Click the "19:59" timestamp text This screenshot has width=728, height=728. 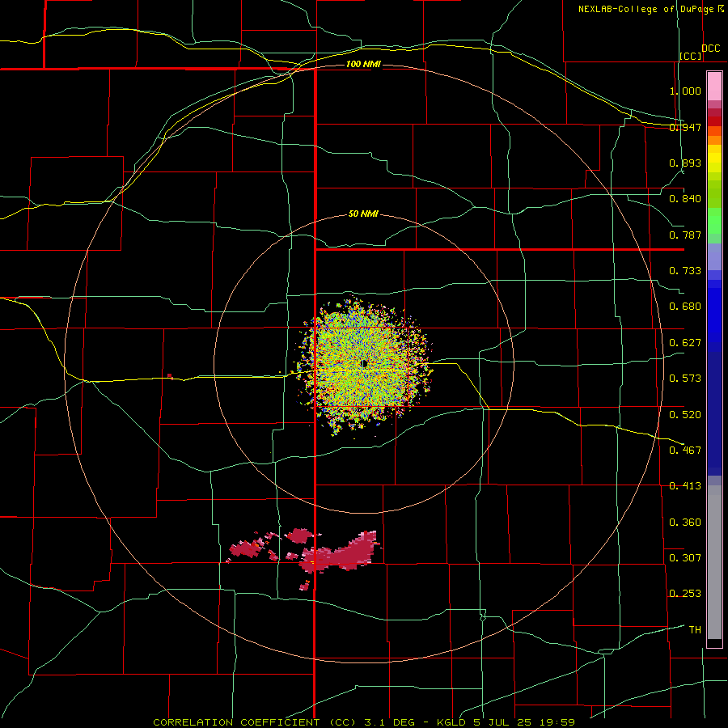(x=557, y=722)
